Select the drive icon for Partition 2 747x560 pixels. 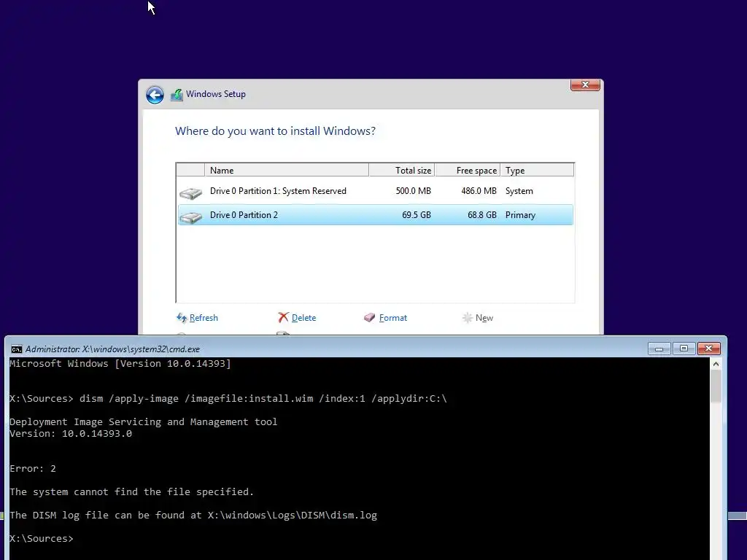(x=190, y=217)
